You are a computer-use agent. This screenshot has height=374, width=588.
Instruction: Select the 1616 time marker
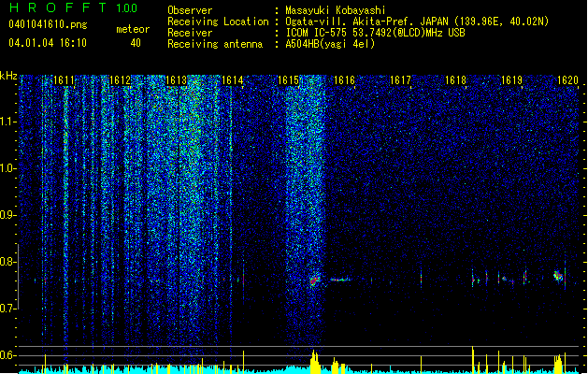click(344, 80)
